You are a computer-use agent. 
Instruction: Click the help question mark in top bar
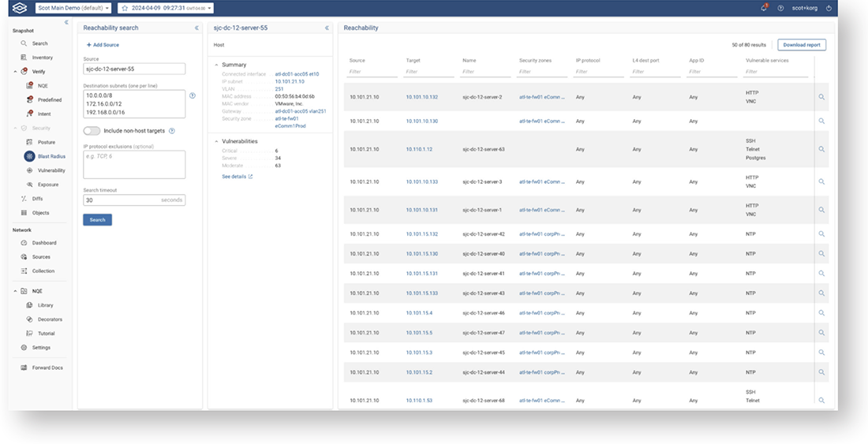[x=780, y=8]
